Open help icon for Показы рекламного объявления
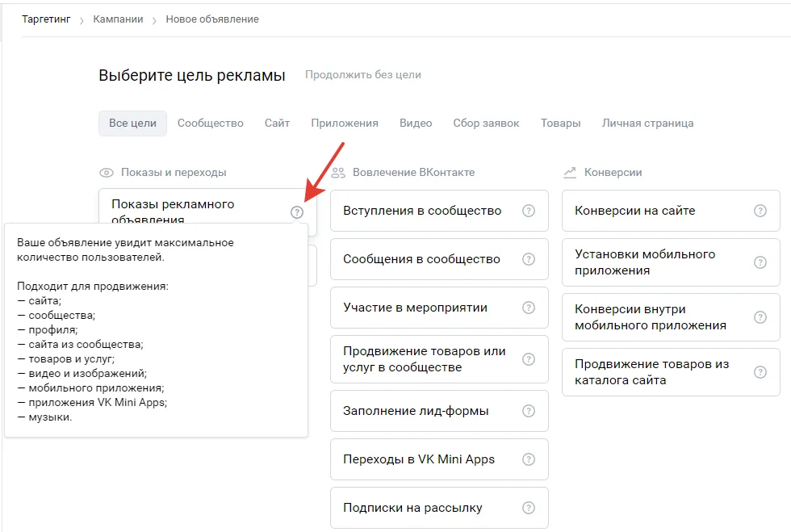The image size is (791, 532). pyautogui.click(x=297, y=212)
